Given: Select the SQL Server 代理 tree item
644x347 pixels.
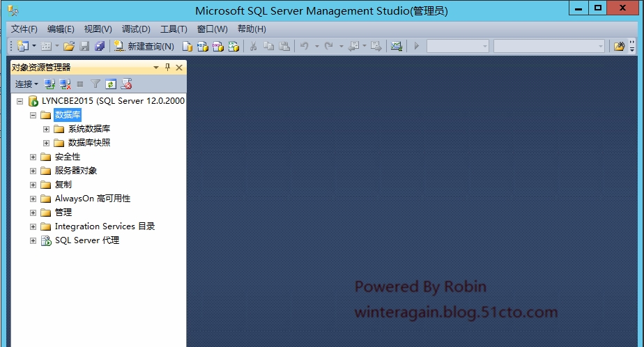Looking at the screenshot, I should coord(87,240).
